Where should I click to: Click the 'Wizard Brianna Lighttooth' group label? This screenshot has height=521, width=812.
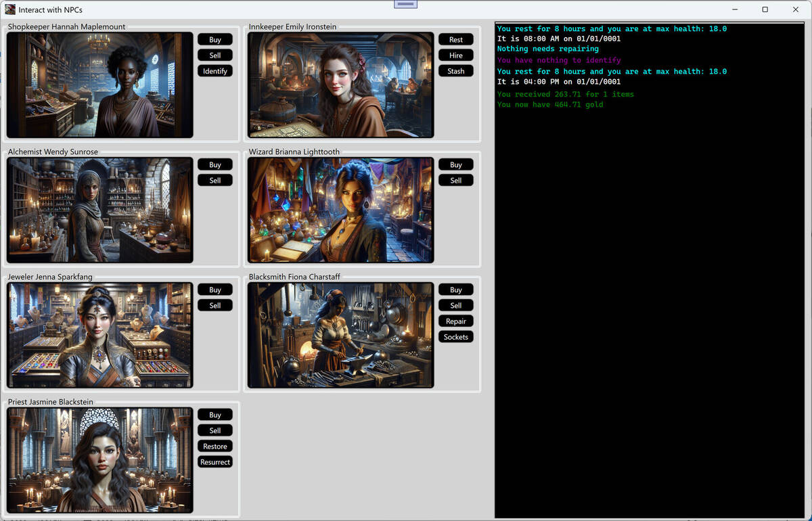[x=294, y=152]
